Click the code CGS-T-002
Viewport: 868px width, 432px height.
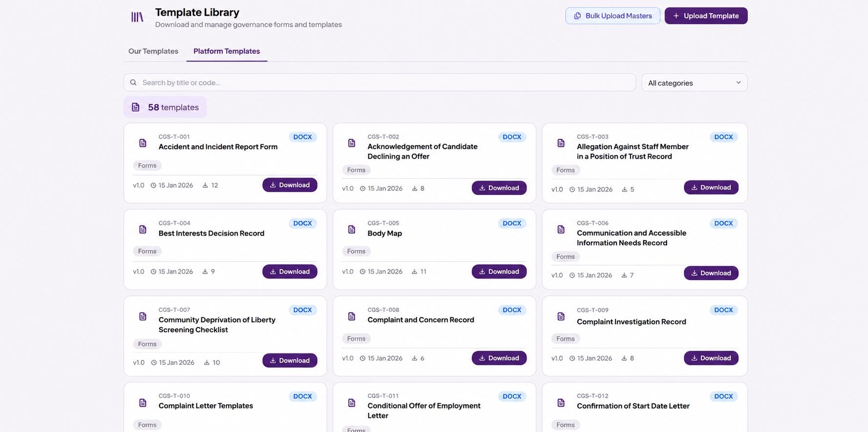point(383,137)
